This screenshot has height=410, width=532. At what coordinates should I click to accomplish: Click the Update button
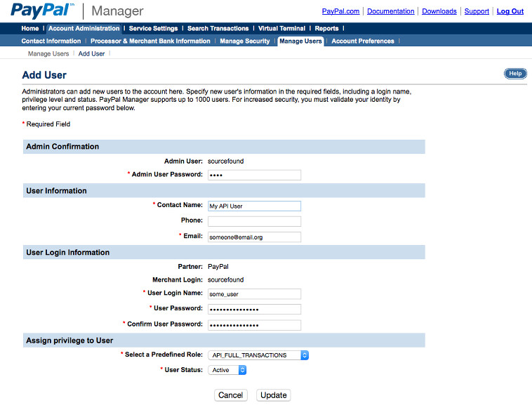[273, 395]
